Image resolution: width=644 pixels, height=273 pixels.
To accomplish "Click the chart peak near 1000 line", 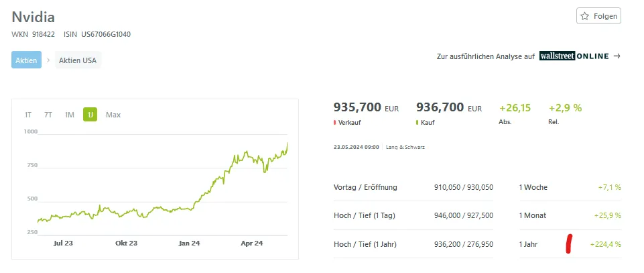I will [x=287, y=144].
